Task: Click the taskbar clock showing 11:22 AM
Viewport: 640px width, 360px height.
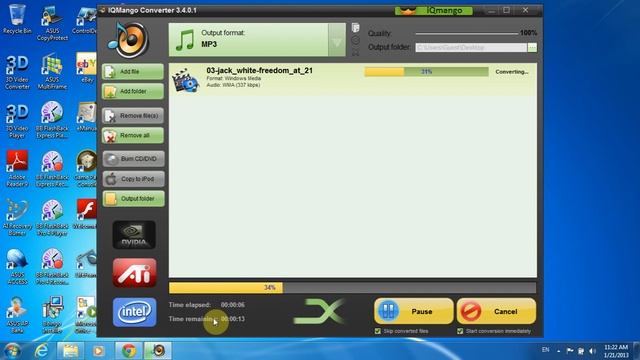Action: point(616,351)
